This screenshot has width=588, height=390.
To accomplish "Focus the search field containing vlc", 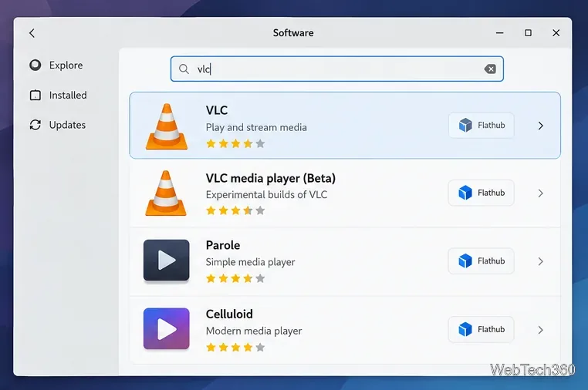I will (336, 69).
